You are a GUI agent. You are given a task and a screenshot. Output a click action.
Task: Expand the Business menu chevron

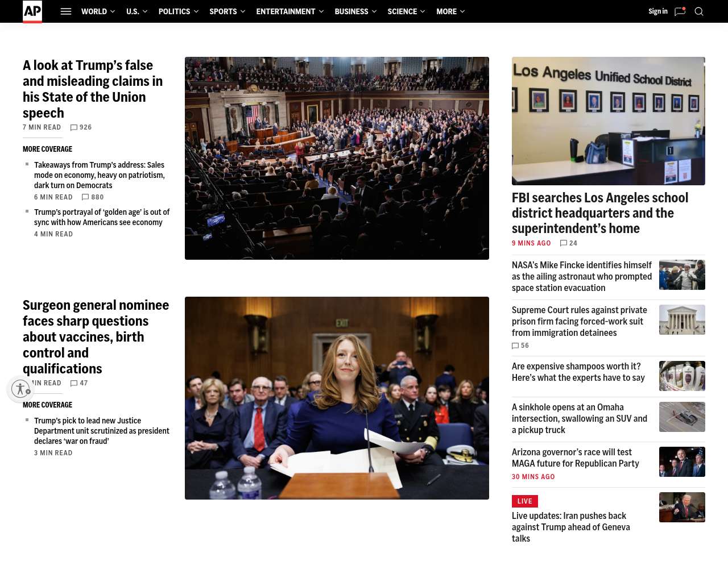pos(374,11)
